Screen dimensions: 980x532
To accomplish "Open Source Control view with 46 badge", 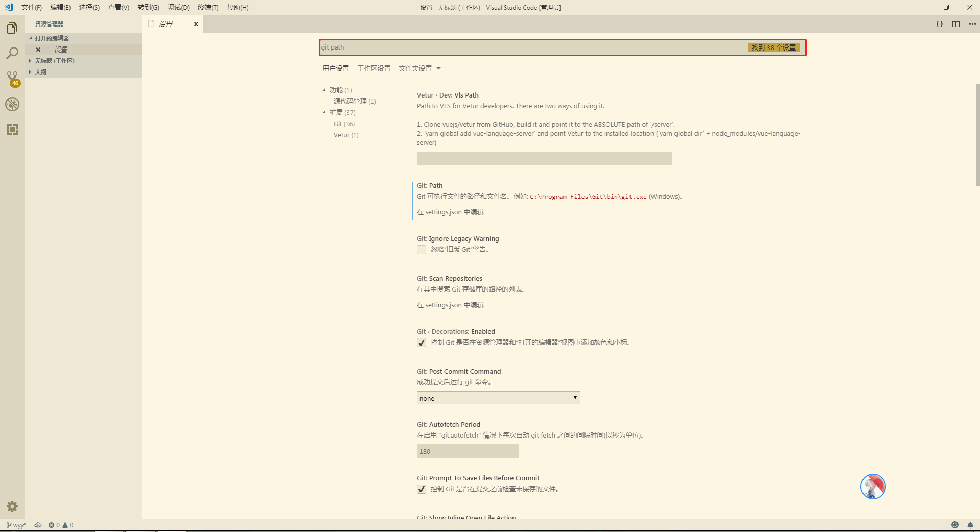I will pyautogui.click(x=12, y=79).
